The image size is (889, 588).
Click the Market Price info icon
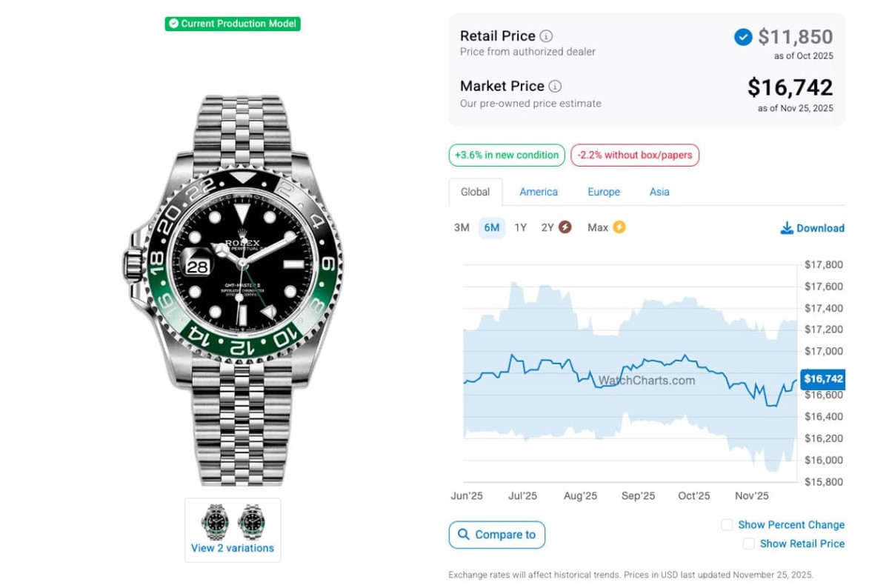point(555,86)
